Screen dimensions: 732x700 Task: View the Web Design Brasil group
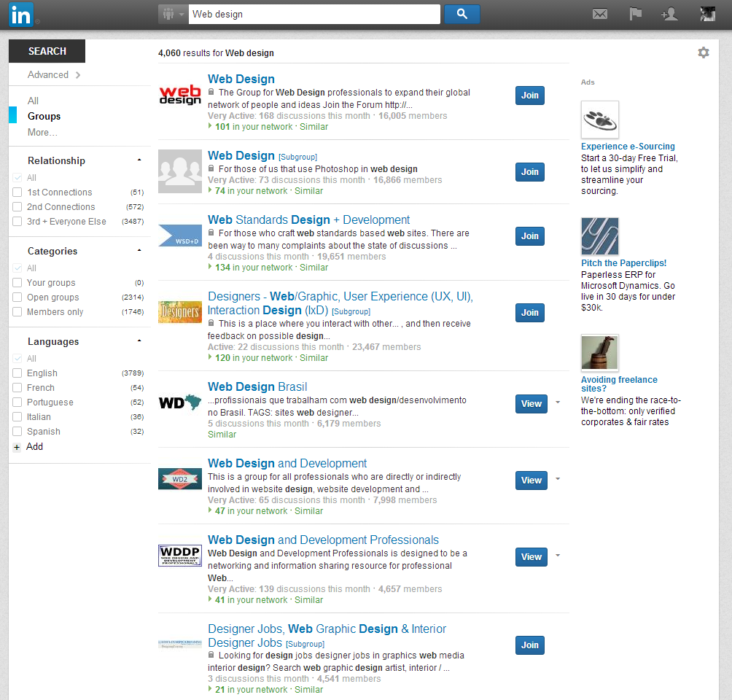[x=532, y=403]
